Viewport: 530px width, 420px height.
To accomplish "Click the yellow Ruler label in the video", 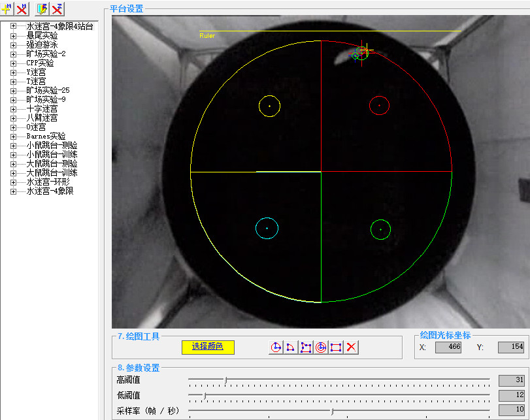I will [x=207, y=35].
